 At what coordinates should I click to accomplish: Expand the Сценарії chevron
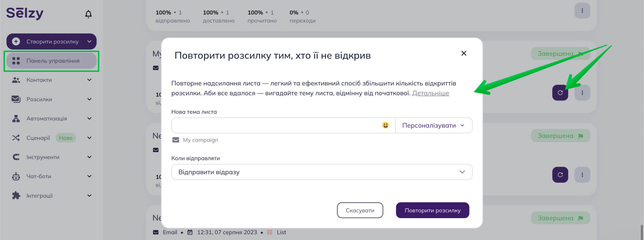pyautogui.click(x=89, y=138)
